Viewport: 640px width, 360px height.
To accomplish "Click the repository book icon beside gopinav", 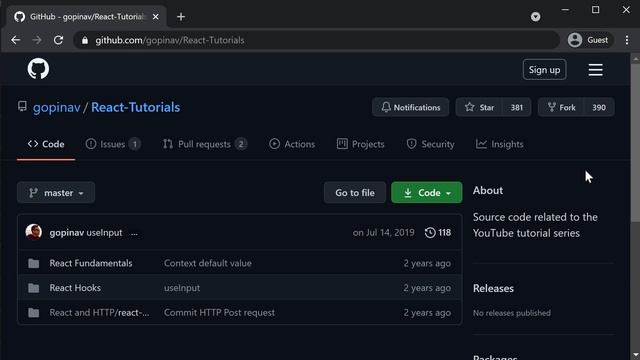I will (22, 107).
